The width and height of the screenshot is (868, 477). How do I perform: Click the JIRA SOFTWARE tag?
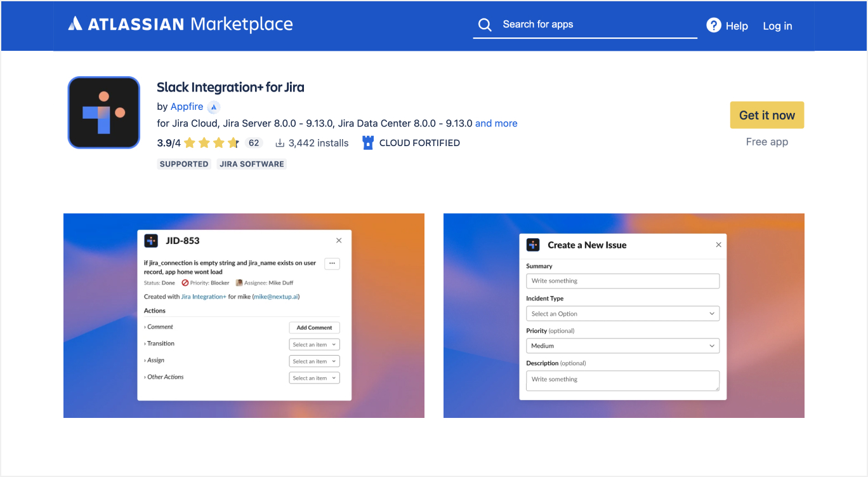(x=252, y=164)
